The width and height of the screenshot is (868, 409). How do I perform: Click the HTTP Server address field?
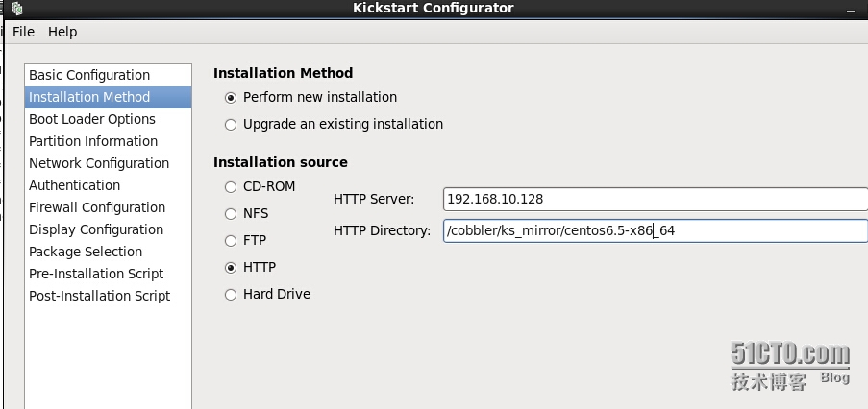point(656,199)
